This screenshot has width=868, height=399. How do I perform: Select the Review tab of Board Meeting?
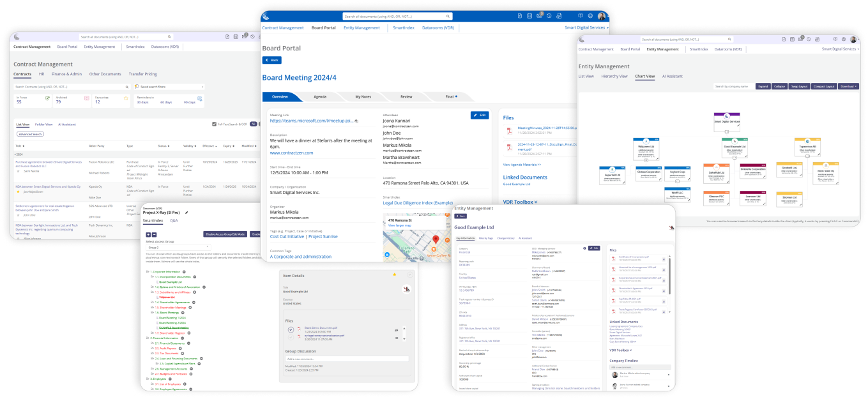[406, 96]
